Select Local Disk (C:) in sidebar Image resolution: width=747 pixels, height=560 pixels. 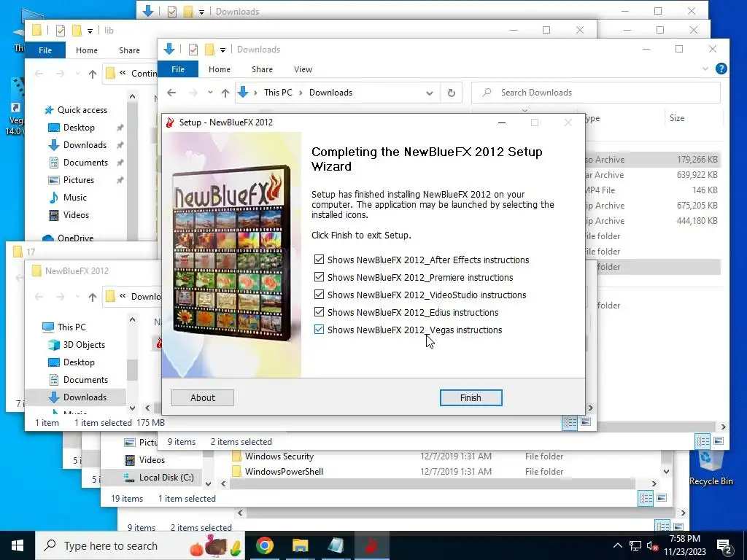(166, 478)
